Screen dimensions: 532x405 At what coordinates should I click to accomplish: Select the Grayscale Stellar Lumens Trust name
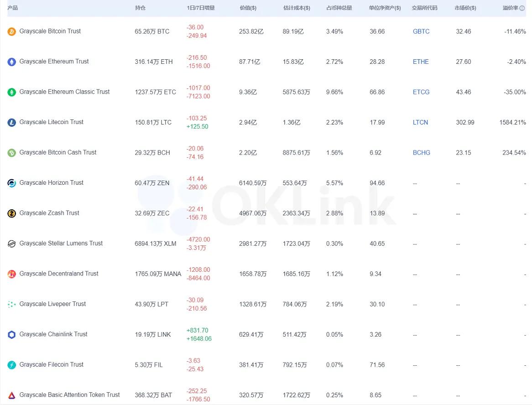pos(61,243)
